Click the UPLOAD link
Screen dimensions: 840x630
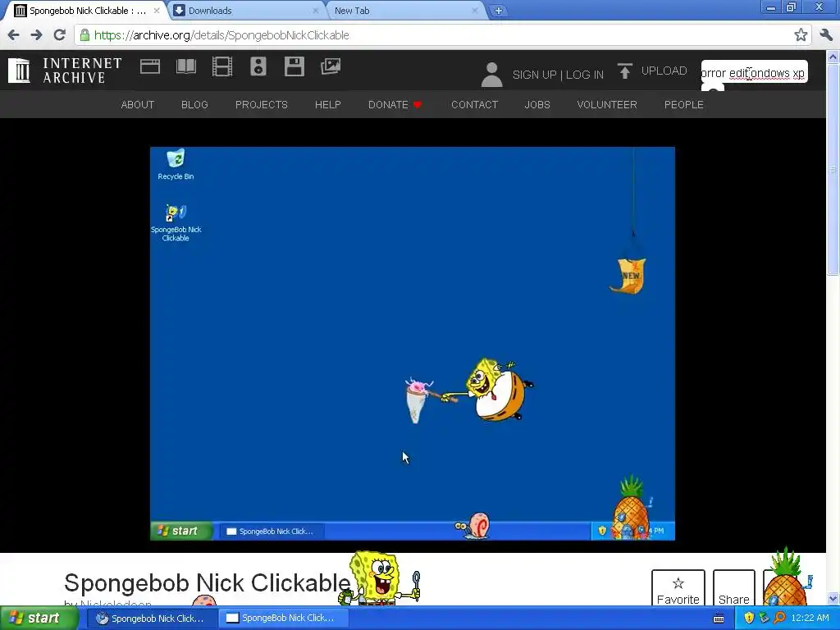coord(664,71)
